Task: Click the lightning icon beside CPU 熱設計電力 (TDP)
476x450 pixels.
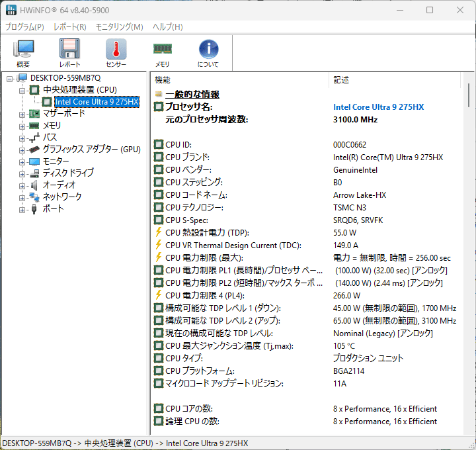Action: click(158, 232)
